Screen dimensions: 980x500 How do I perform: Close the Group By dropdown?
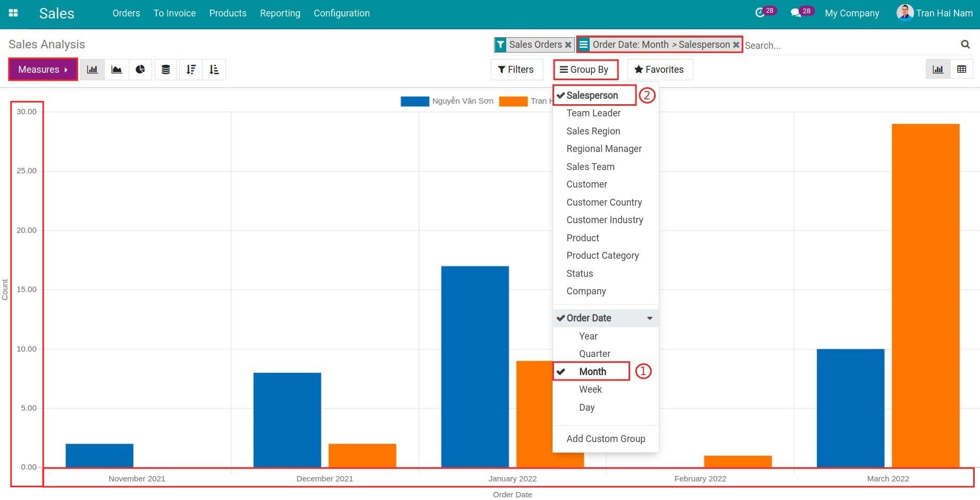point(585,70)
